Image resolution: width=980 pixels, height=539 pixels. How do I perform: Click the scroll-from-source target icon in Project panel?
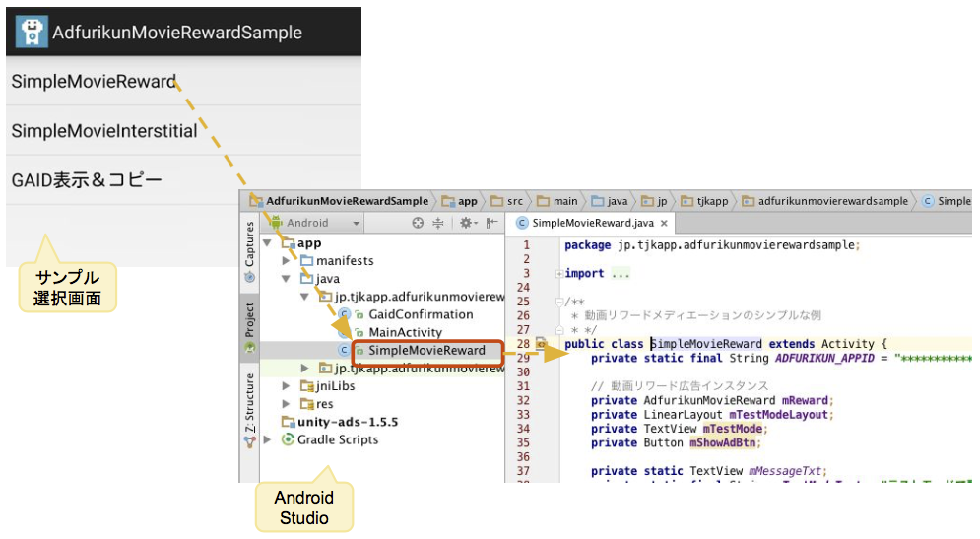coord(418,223)
